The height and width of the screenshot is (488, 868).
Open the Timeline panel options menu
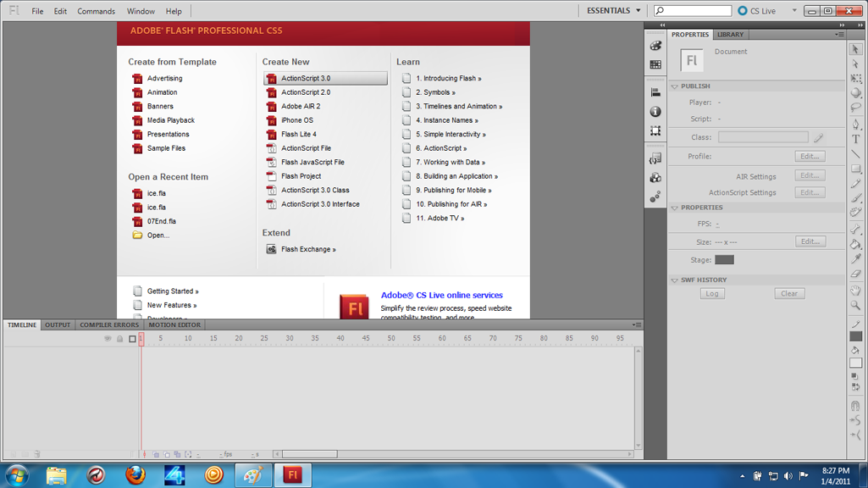pyautogui.click(x=637, y=324)
